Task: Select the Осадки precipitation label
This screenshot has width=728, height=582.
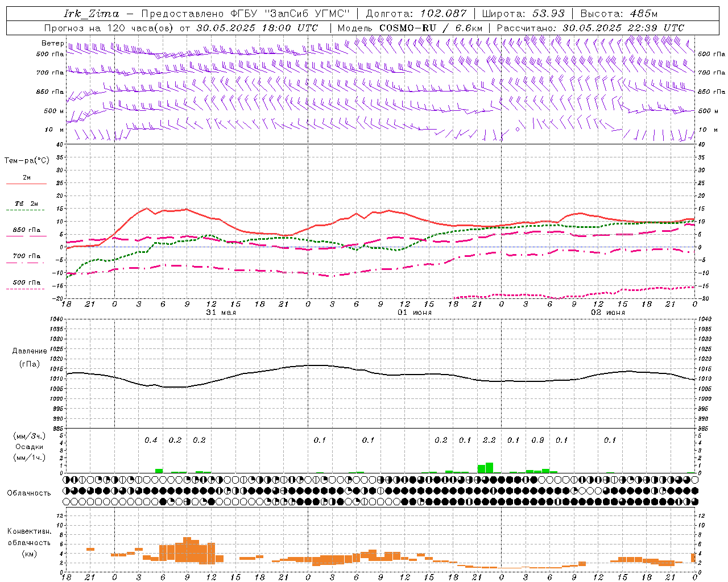Action: pyautogui.click(x=30, y=447)
